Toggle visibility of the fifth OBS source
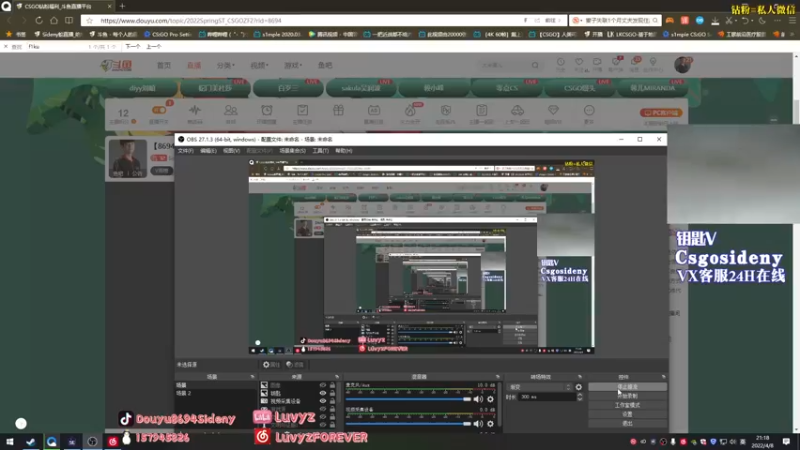The height and width of the screenshot is (450, 800). pyautogui.click(x=322, y=417)
